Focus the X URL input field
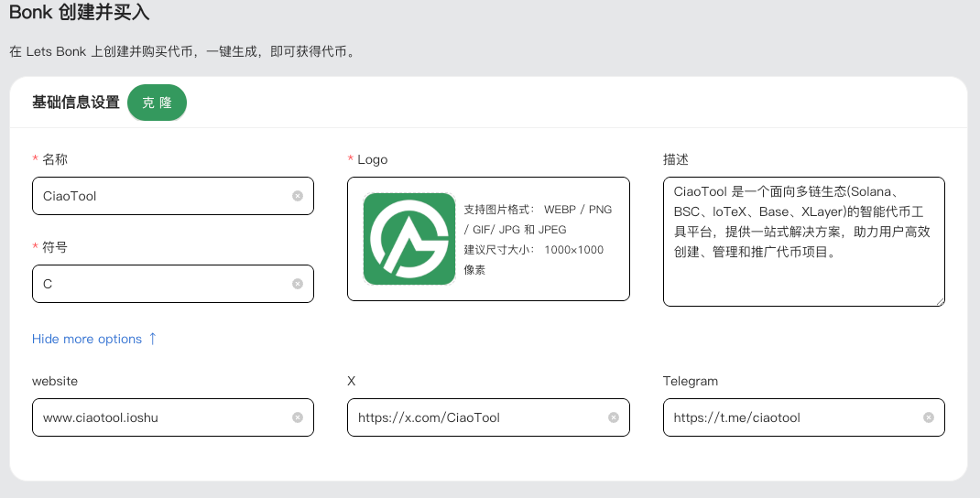 coord(476,417)
